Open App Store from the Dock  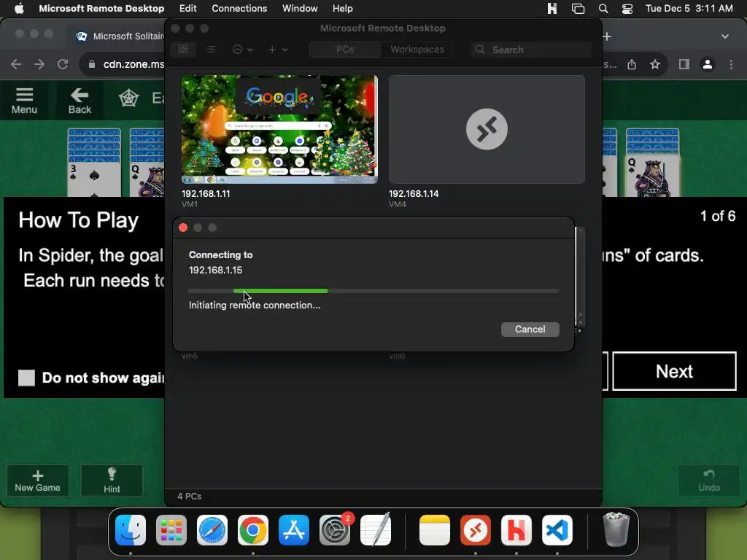tap(294, 530)
